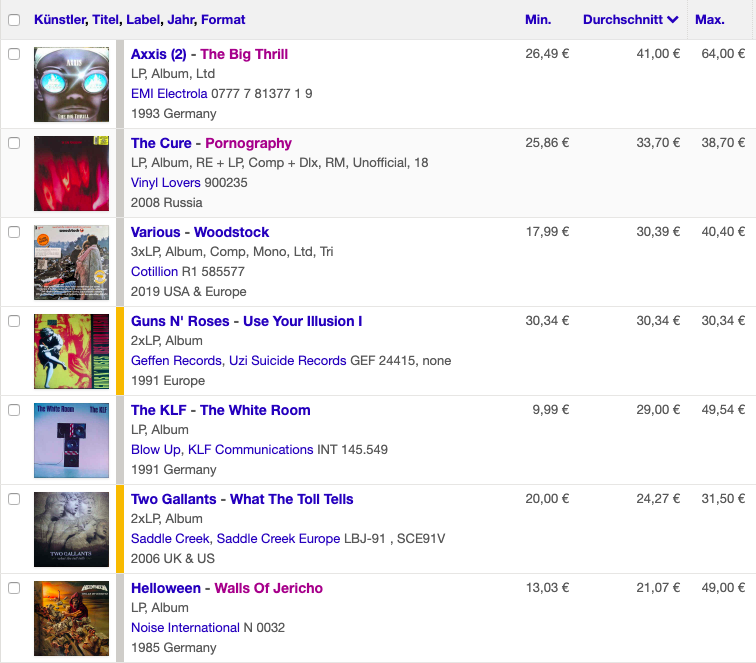Select the Various Woodstock row checkbox
This screenshot has height=663, width=756.
14,232
